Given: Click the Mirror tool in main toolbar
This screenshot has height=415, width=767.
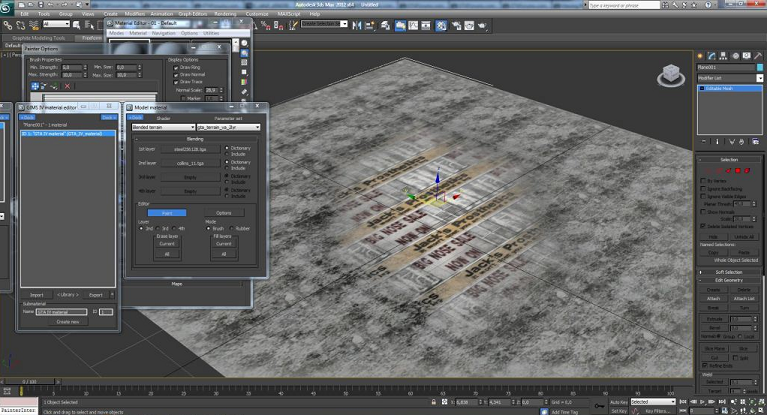Looking at the screenshot, I should tap(357, 25).
